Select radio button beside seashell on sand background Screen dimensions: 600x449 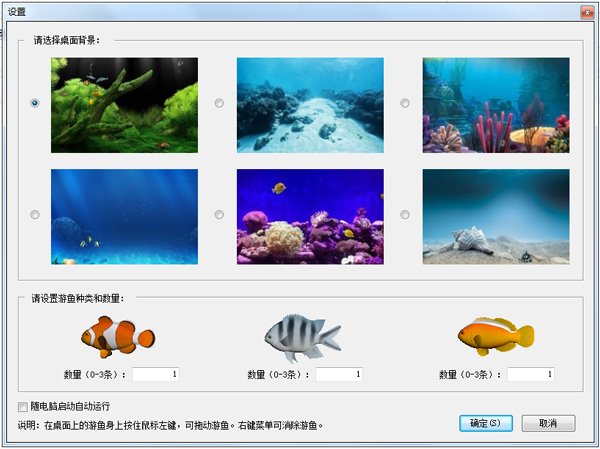click(x=405, y=214)
